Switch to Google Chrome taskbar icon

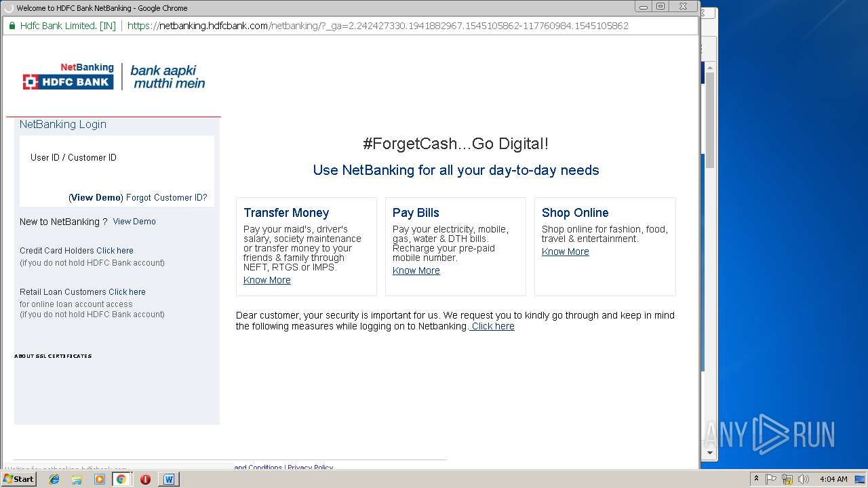[x=121, y=479]
